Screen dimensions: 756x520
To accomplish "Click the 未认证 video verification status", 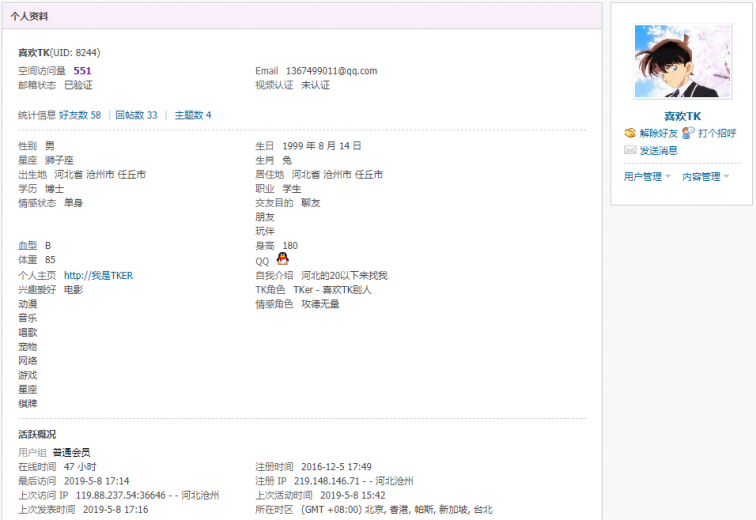I will (x=315, y=85).
